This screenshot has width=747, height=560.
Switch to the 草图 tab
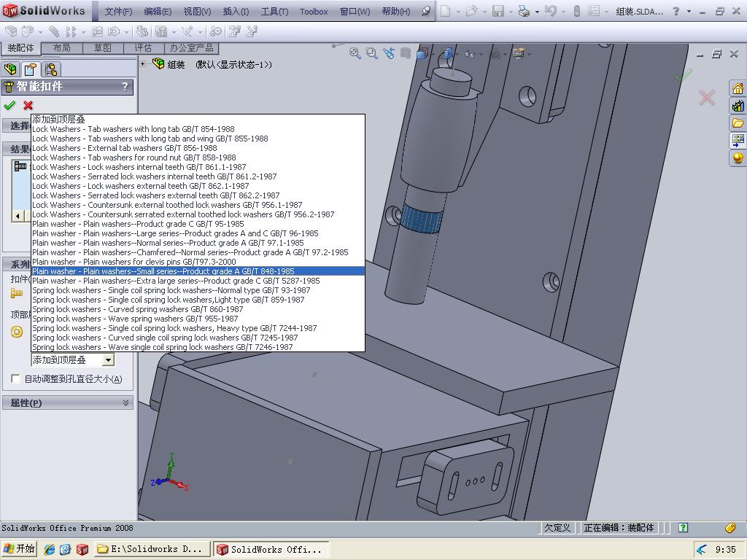102,48
